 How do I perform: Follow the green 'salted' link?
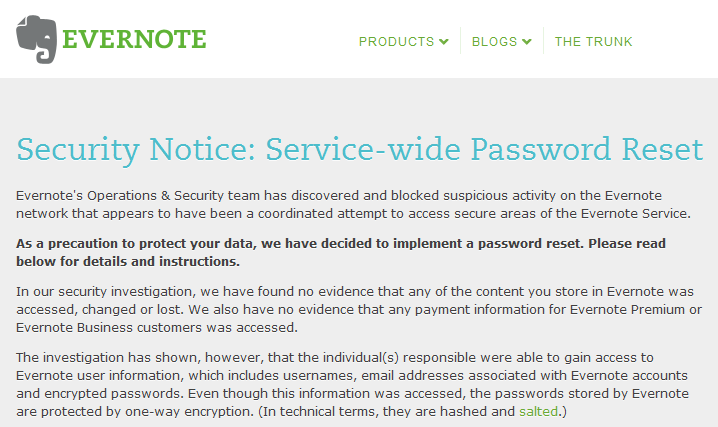point(538,411)
